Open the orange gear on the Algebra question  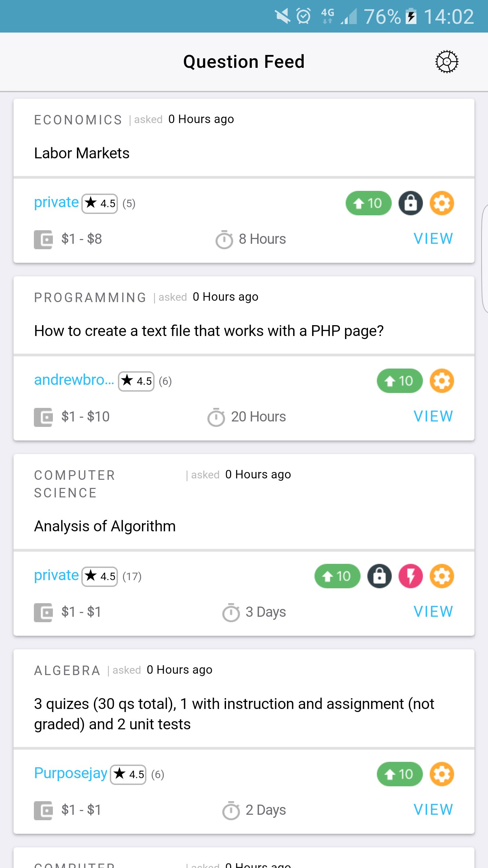click(x=442, y=774)
